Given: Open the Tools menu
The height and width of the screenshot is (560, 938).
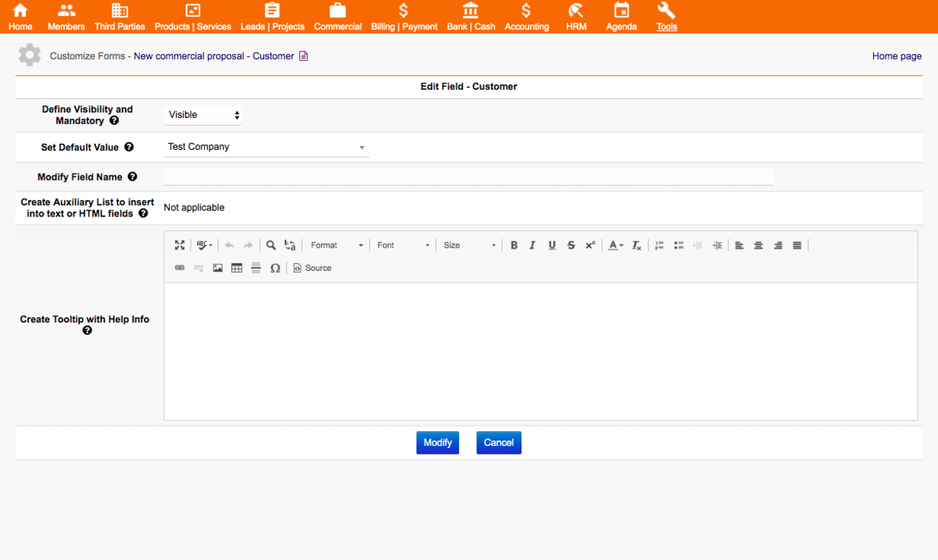Looking at the screenshot, I should coord(666,16).
